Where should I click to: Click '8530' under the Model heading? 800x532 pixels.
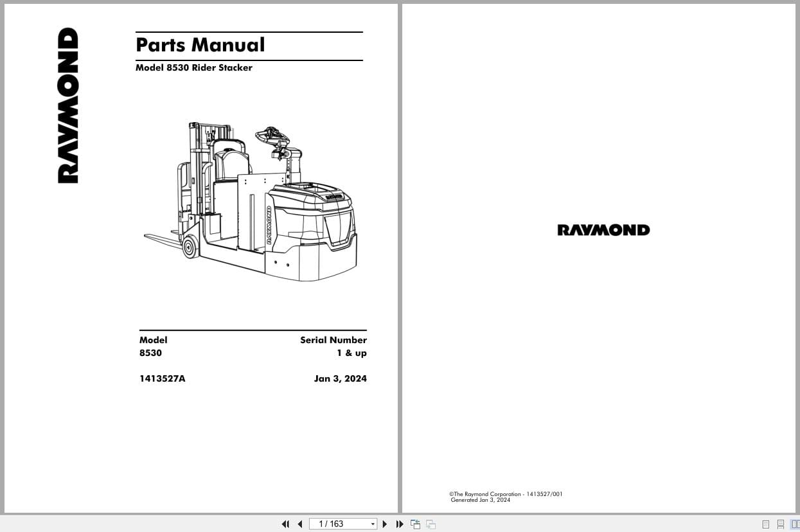click(x=151, y=353)
